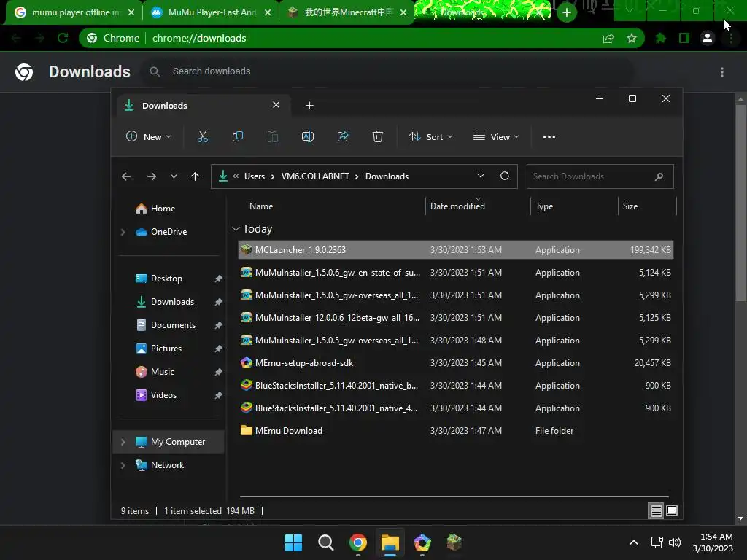Open Windows Start menu
Viewport: 747px width, 560px height.
[293, 542]
